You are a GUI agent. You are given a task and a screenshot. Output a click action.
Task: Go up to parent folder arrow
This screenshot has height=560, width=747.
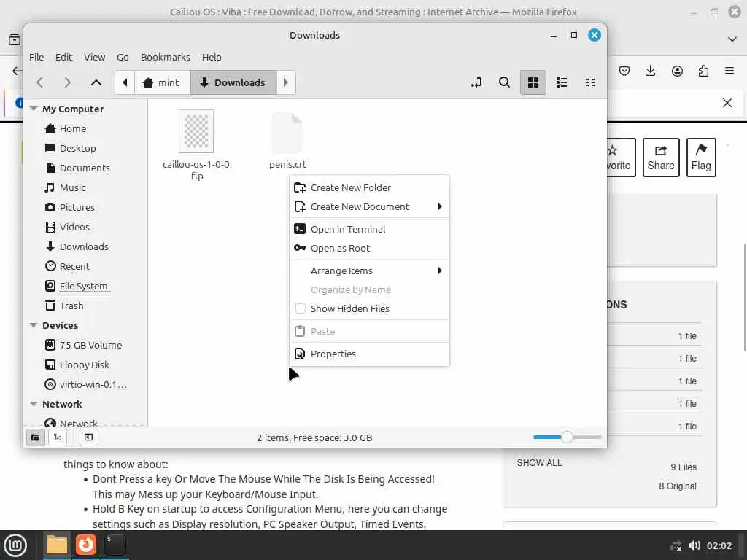coord(96,82)
